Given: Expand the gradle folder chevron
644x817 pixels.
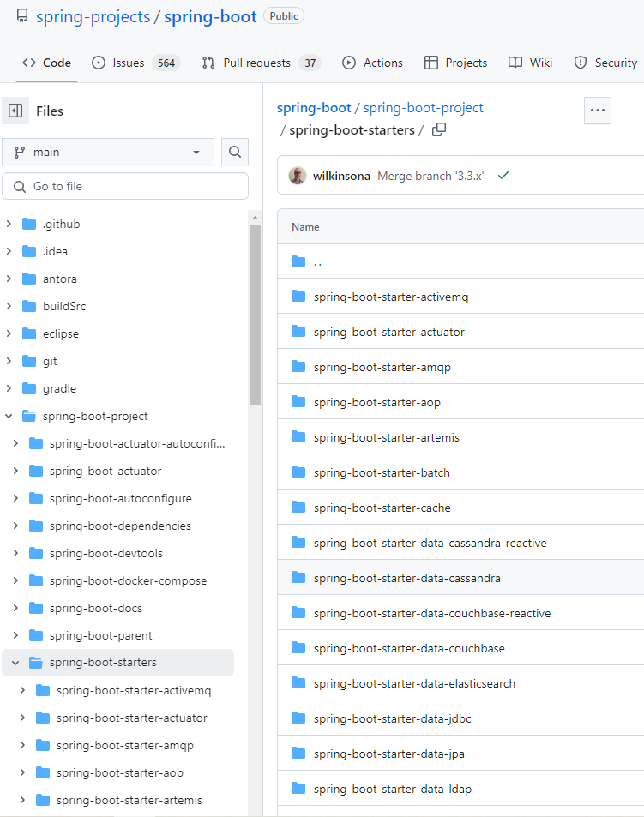Looking at the screenshot, I should click(9, 388).
